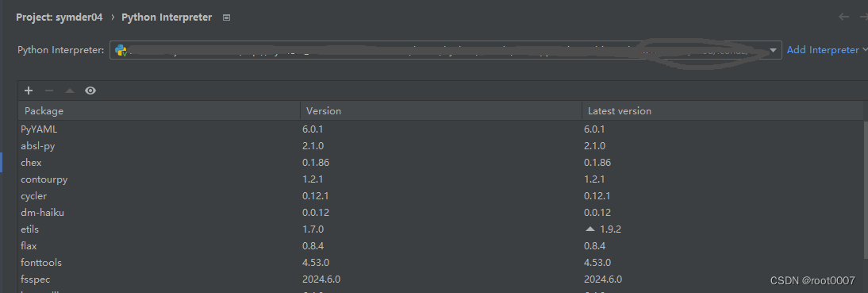Sort by Latest version column header
Screen dimensions: 868x293
(723, 111)
